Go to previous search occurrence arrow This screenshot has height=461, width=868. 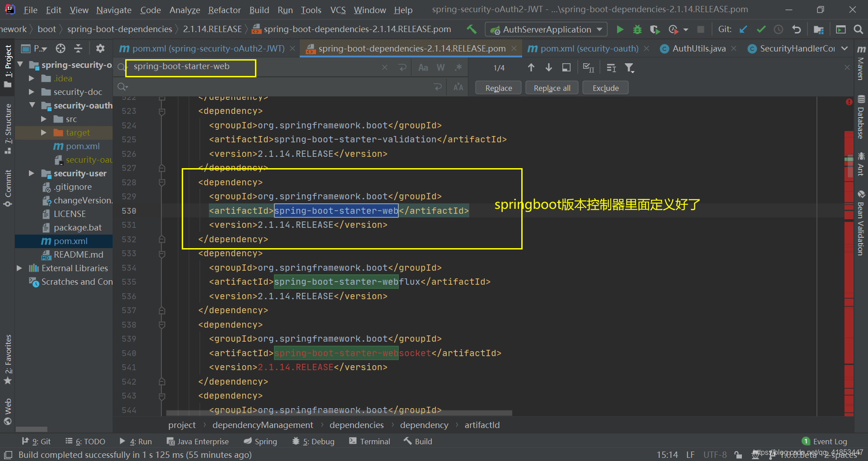[531, 68]
